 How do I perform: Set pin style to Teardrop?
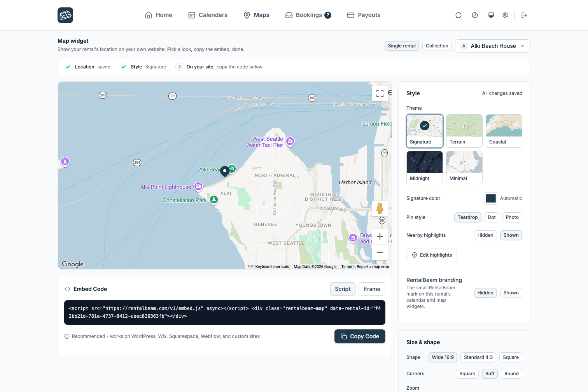coord(467,217)
